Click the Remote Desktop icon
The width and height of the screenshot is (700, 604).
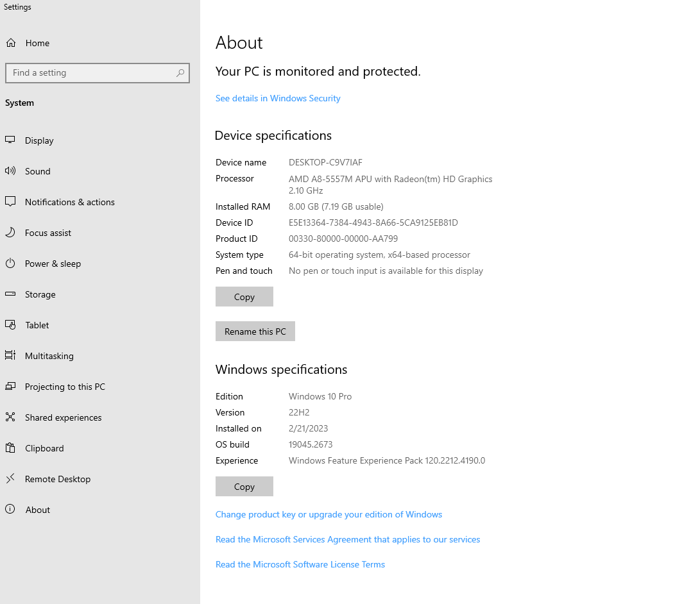coord(10,479)
